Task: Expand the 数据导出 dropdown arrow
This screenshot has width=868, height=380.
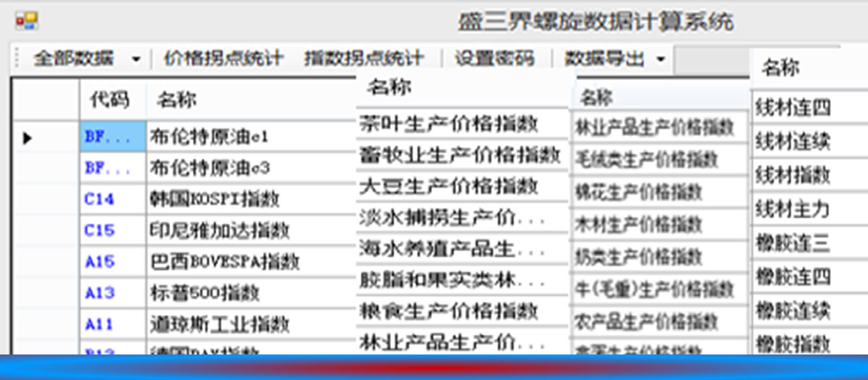Action: [661, 59]
